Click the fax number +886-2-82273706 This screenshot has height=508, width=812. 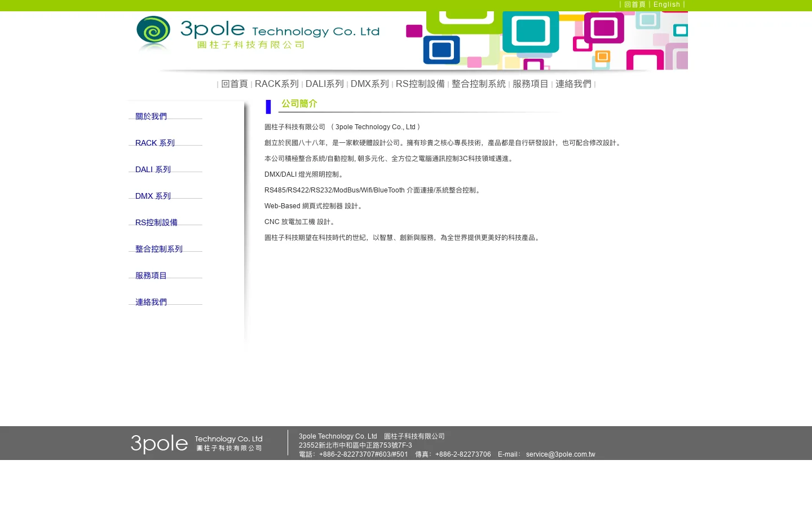(x=463, y=454)
